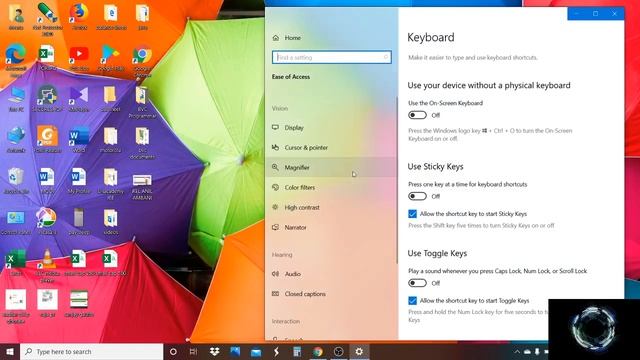
Task: Open Task View on taskbar
Action: (193, 351)
